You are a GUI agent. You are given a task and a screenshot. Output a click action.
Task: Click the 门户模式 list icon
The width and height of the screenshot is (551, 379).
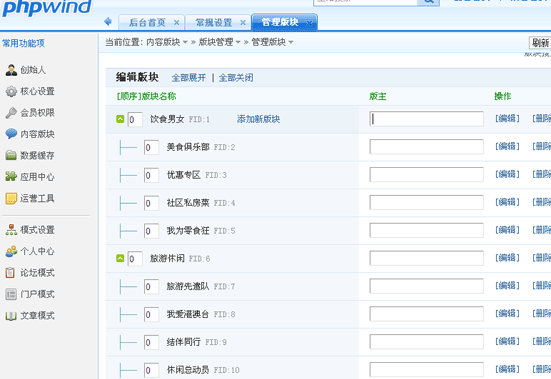point(11,294)
